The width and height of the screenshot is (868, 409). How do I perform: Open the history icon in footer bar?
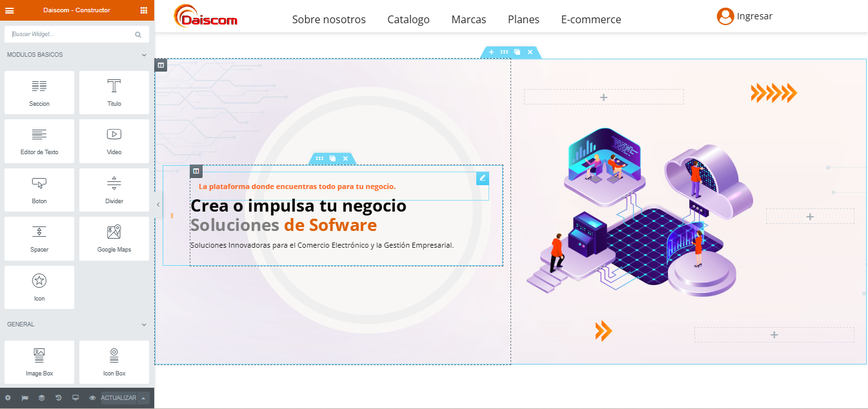(x=59, y=398)
